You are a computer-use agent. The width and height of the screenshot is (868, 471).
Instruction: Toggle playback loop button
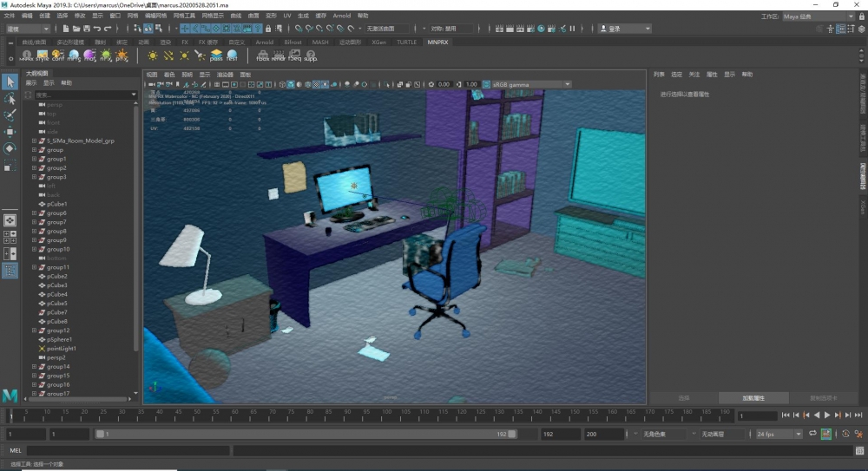(813, 434)
